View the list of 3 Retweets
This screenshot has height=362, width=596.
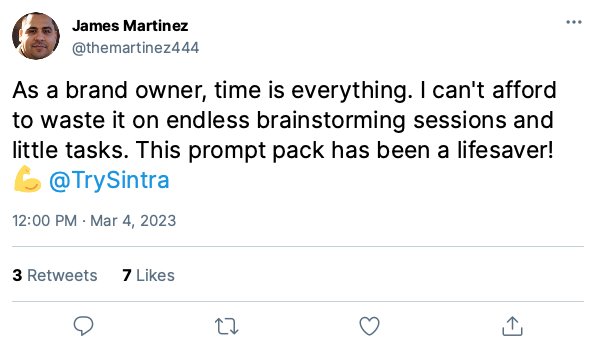coord(55,275)
